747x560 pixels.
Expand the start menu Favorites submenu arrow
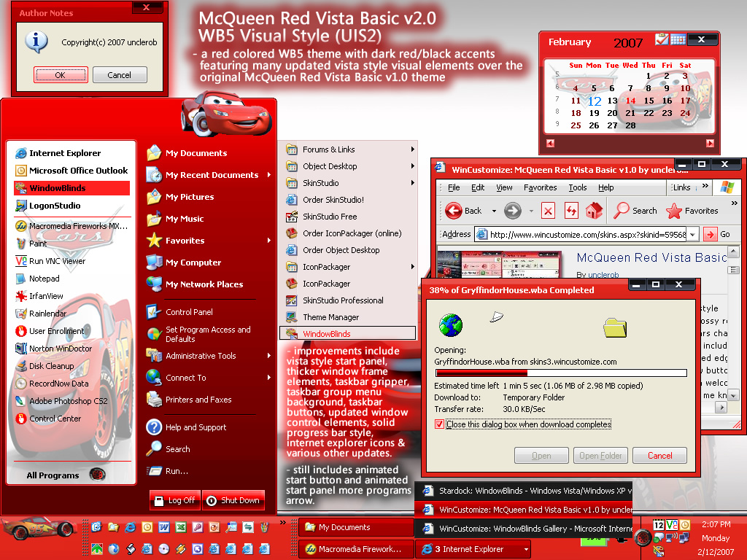click(269, 241)
